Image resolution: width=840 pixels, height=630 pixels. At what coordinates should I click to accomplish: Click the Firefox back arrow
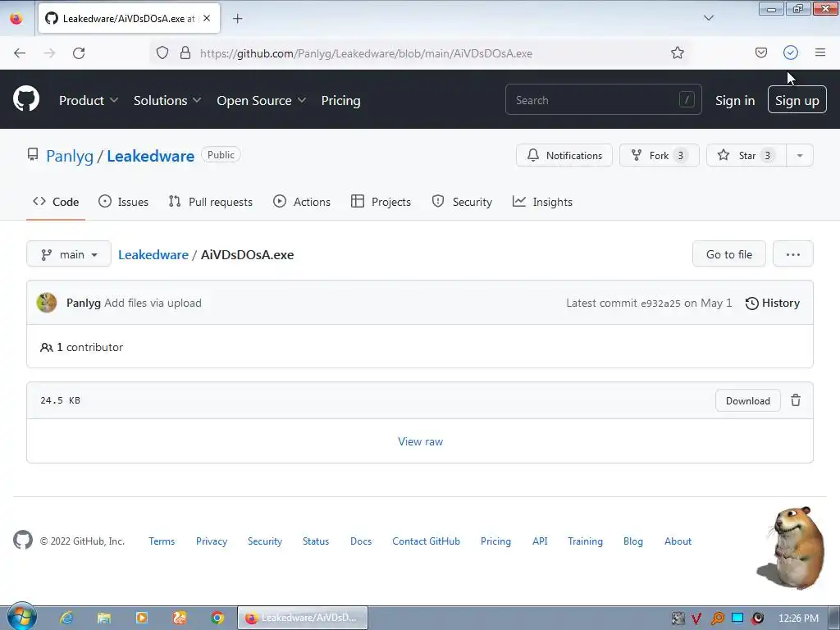tap(20, 53)
